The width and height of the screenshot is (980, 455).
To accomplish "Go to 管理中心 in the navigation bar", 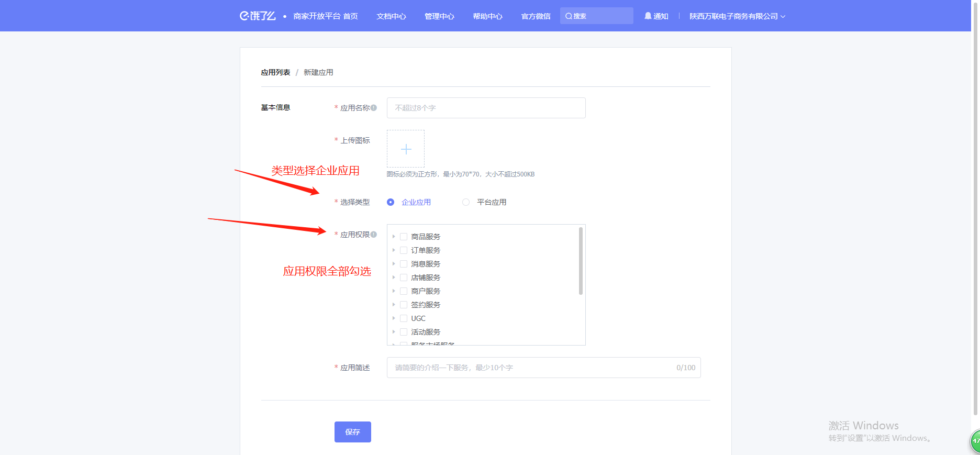I will pyautogui.click(x=439, y=16).
